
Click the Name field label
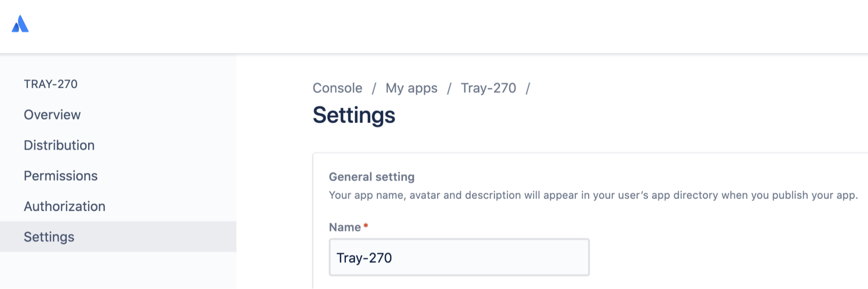click(345, 227)
